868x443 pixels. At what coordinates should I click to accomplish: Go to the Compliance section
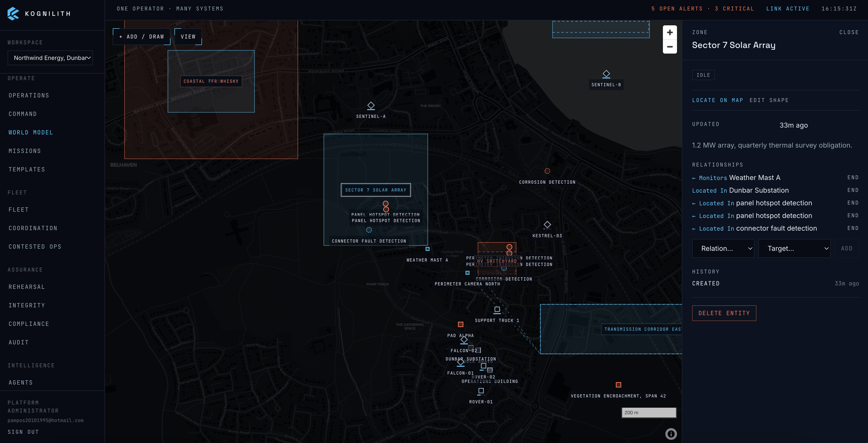29,324
